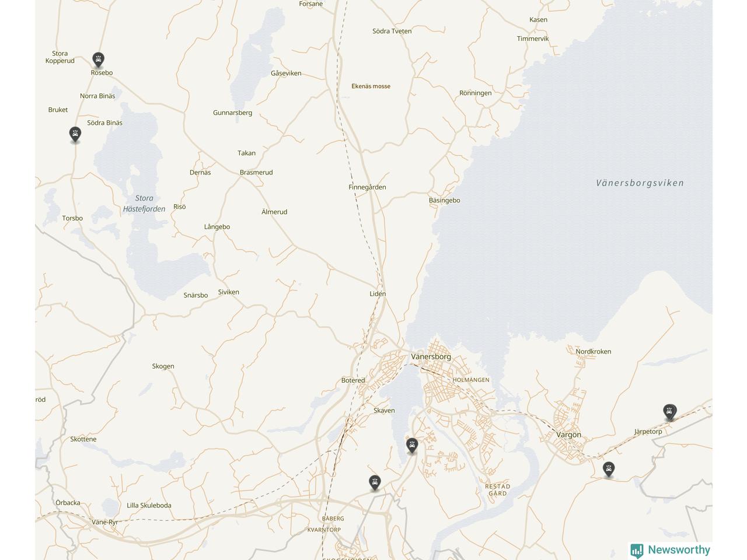This screenshot has height=560, width=747.
Task: Click the Vargön town label
Action: pyautogui.click(x=568, y=435)
